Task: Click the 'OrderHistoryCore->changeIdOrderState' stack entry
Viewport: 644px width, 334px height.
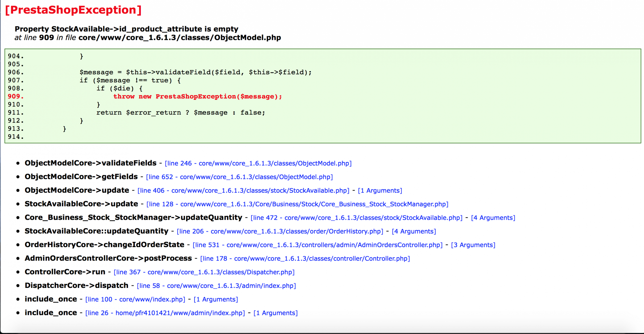Action: (x=104, y=245)
